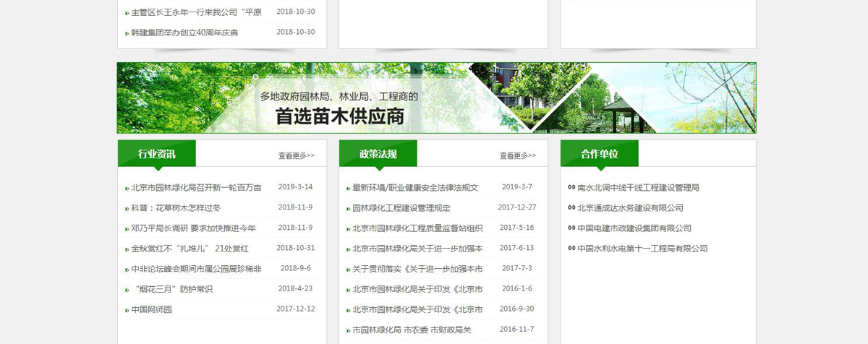868x344 pixels.
Task: Click the date 2018-9-6 in 行业资讯
Action: [295, 268]
